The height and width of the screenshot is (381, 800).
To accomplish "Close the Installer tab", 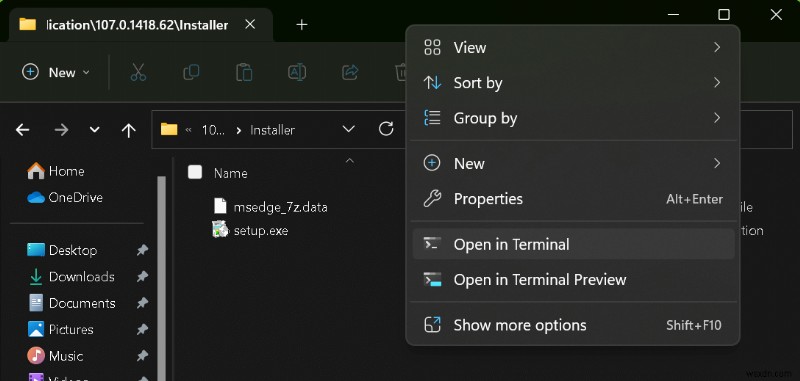I will tap(250, 24).
